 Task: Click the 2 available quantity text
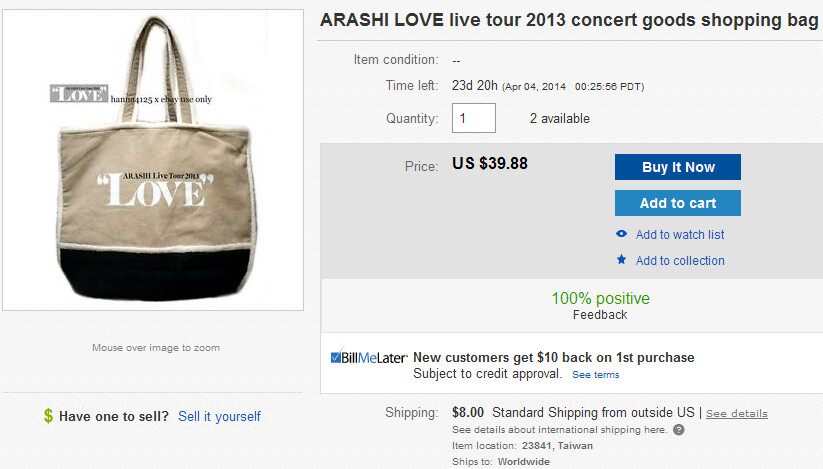[x=560, y=119]
